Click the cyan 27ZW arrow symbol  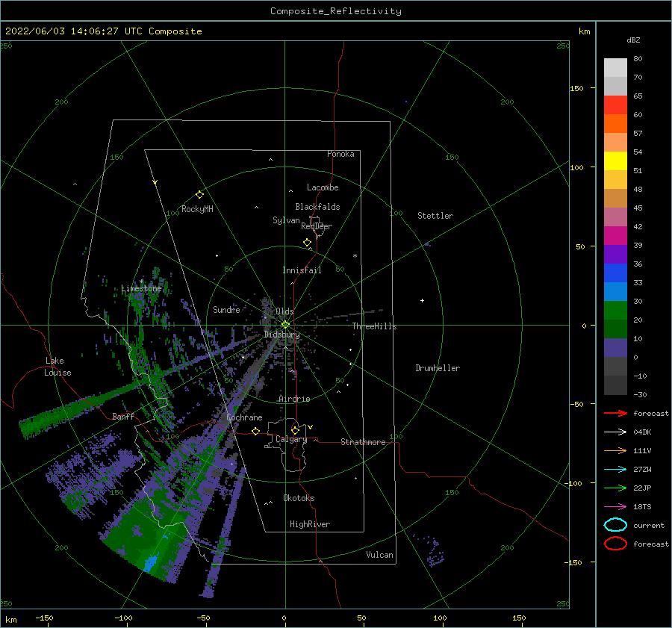pyautogui.click(x=615, y=469)
